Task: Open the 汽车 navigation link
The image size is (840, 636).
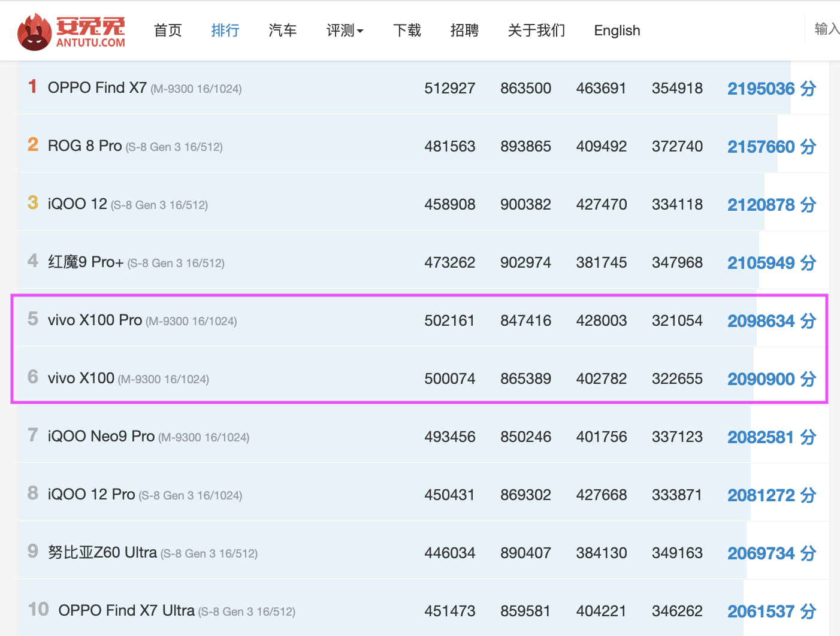Action: [x=283, y=31]
